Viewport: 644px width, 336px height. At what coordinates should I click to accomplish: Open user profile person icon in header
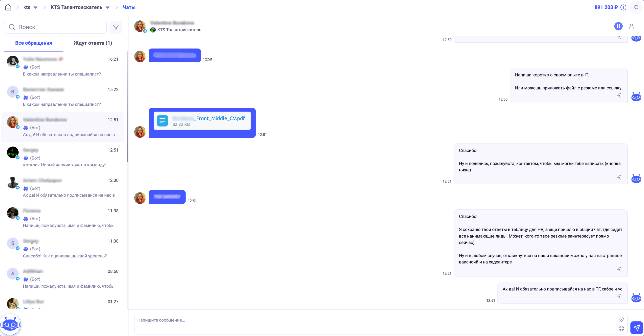pyautogui.click(x=631, y=26)
